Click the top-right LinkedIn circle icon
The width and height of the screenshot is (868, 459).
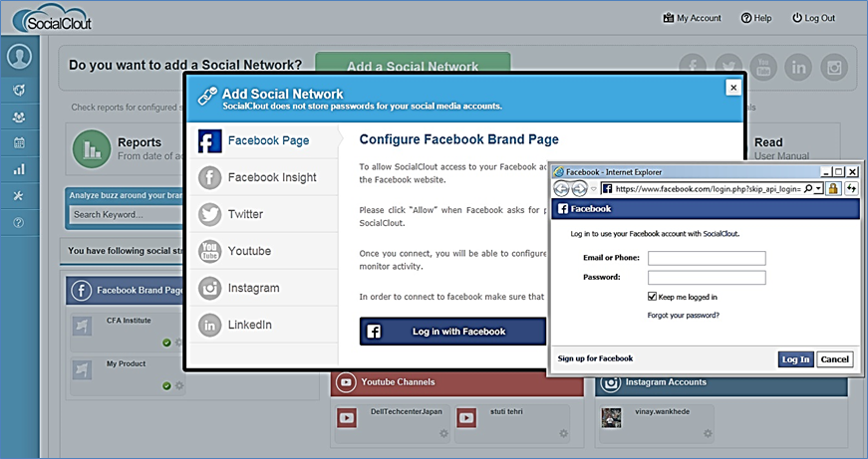(x=798, y=67)
